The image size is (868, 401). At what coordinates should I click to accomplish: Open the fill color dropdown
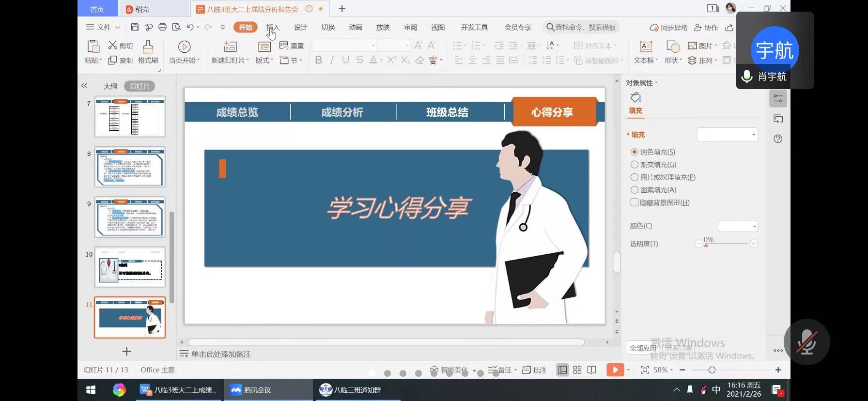click(738, 226)
